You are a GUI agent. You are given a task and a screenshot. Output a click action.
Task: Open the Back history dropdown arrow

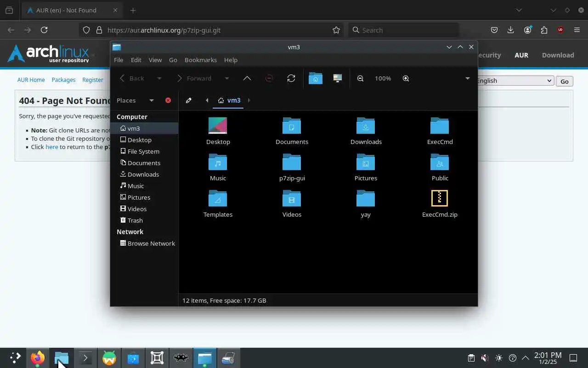pos(159,78)
